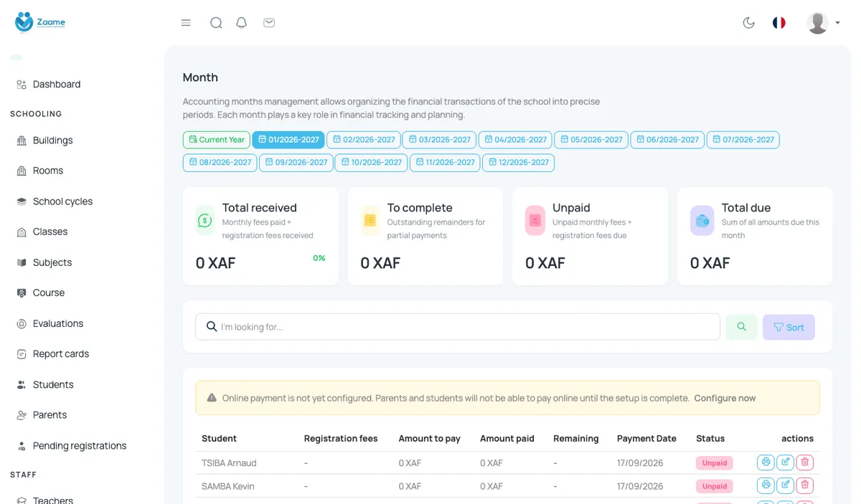861x504 pixels.
Task: Print SAMBA Kevin's payment row
Action: coord(766,485)
